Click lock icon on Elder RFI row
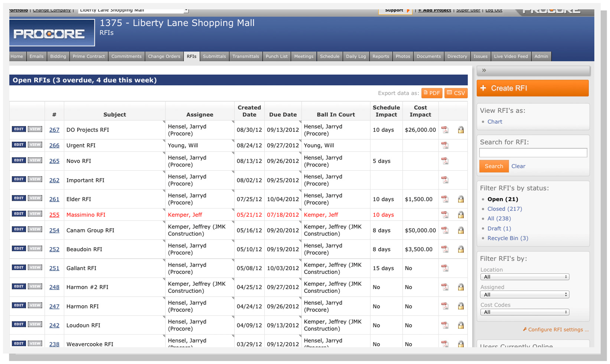Screen dimensions: 610x364 pos(461,199)
